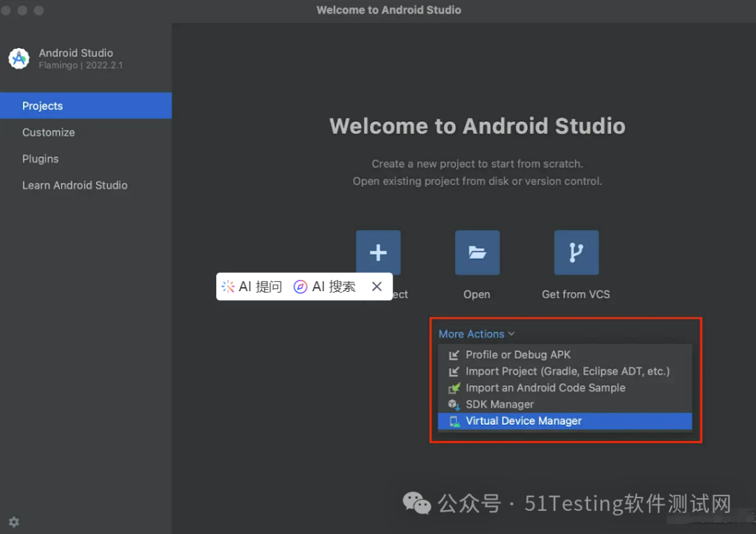Click the Get from VCS label

575,295
